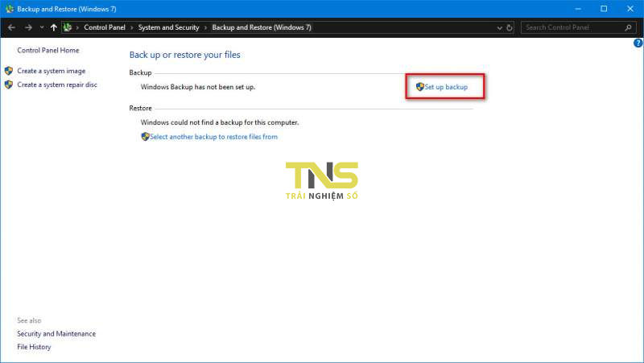Click shield icon next to Set up backup
Viewport: 644px width, 363px height.
click(419, 87)
